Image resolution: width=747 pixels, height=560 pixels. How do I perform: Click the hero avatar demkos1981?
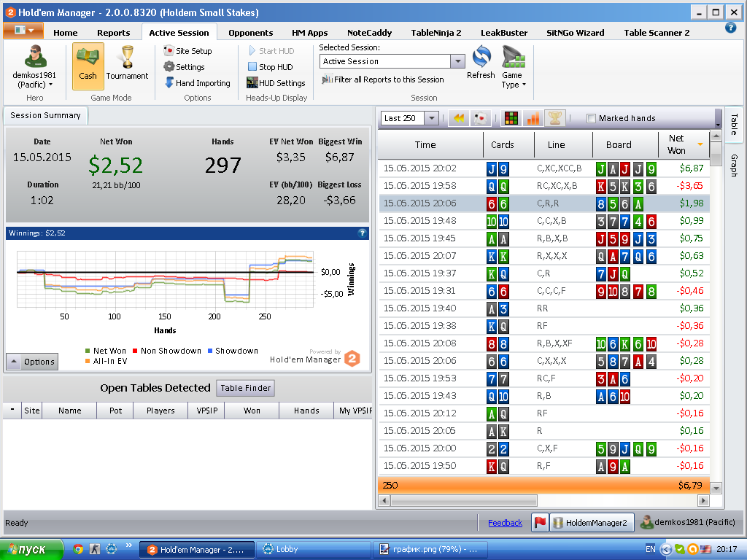(x=35, y=57)
